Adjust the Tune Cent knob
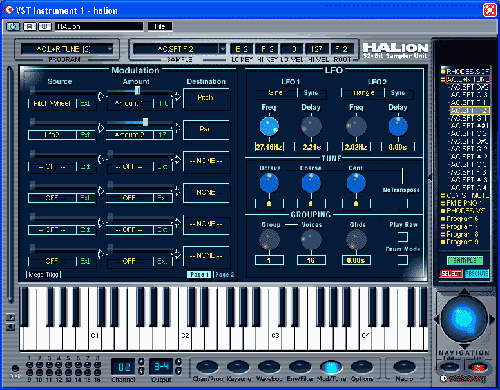 [x=356, y=183]
